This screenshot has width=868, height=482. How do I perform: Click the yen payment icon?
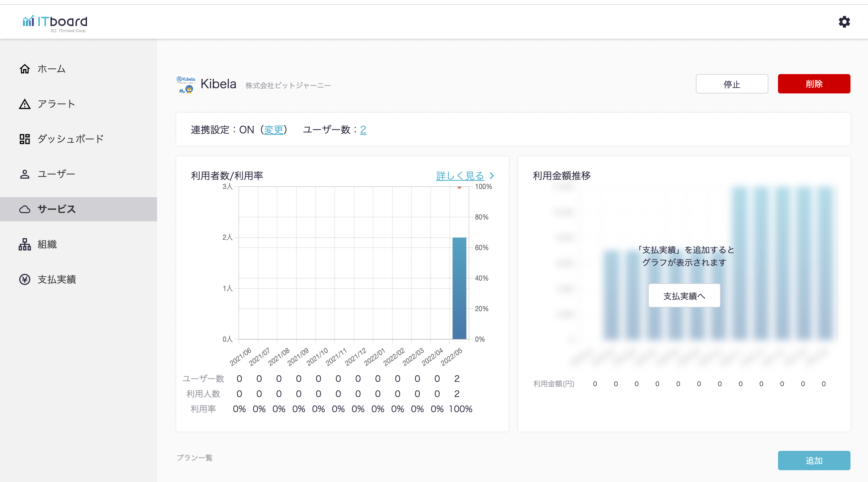24,279
